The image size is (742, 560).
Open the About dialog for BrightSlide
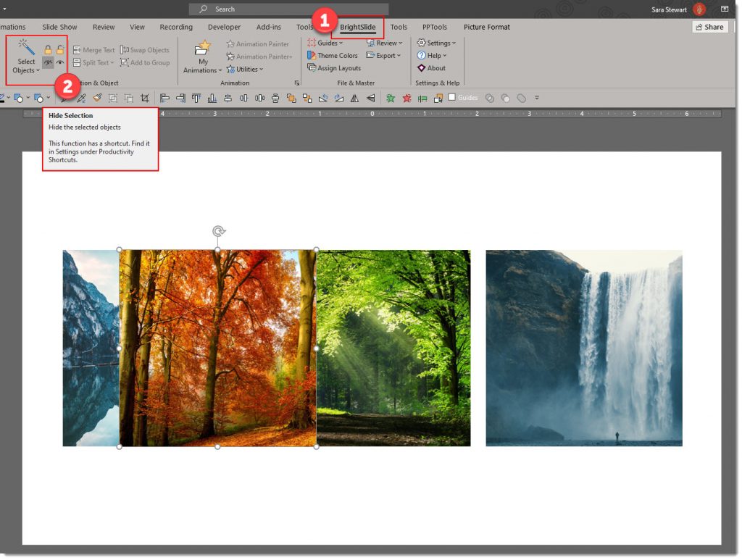[x=435, y=68]
